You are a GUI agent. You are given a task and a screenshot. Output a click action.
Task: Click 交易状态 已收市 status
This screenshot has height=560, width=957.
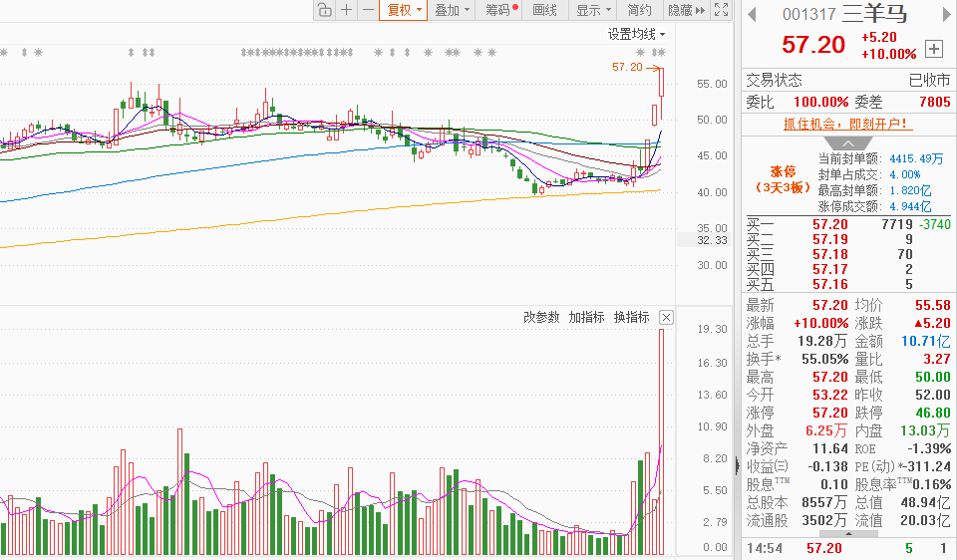tap(929, 80)
